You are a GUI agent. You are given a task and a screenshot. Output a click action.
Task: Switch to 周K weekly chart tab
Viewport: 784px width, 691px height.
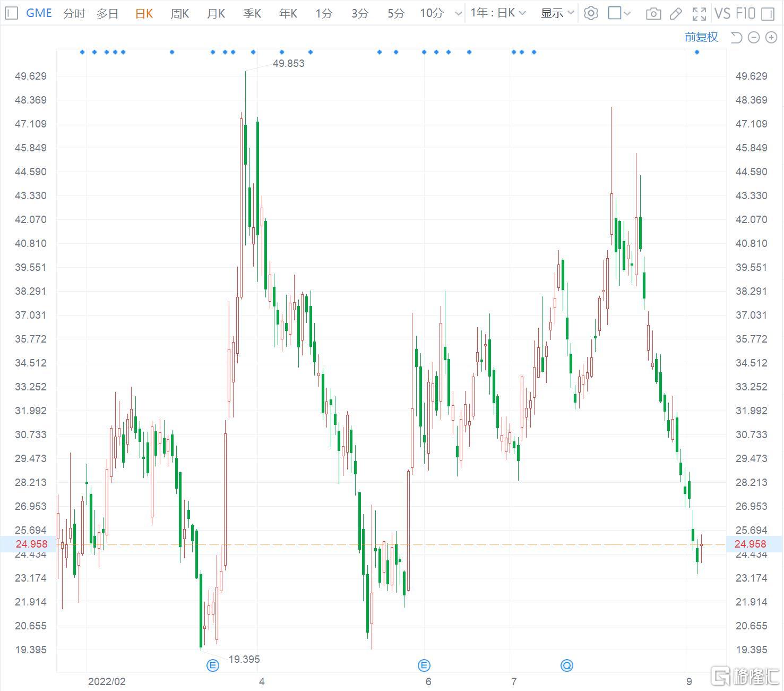pyautogui.click(x=179, y=13)
